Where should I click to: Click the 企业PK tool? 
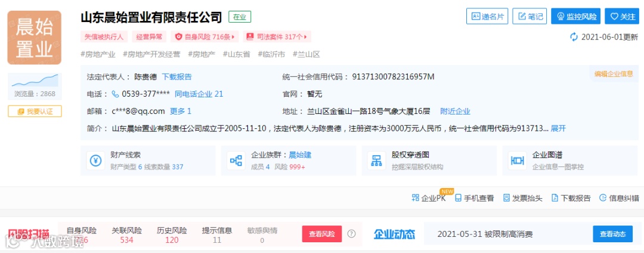point(429,198)
